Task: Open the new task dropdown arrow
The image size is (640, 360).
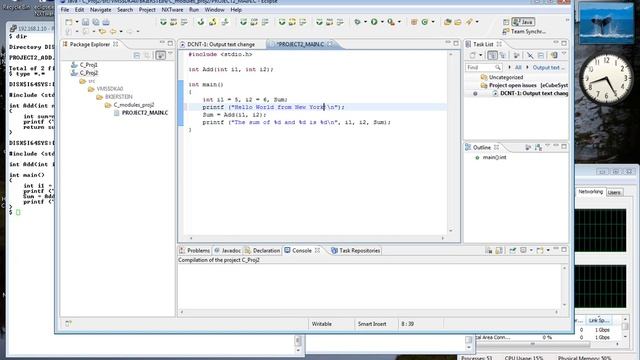Action: tap(480, 55)
